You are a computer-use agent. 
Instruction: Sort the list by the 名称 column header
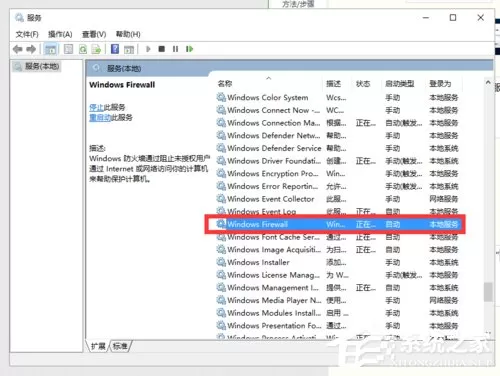pos(225,84)
